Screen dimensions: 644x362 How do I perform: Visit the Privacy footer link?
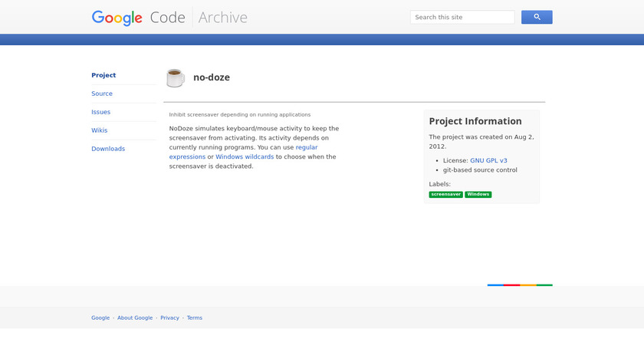coord(169,318)
